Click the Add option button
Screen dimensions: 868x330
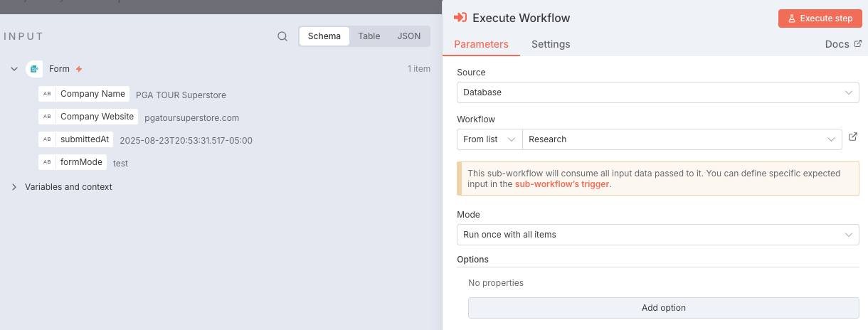click(663, 308)
